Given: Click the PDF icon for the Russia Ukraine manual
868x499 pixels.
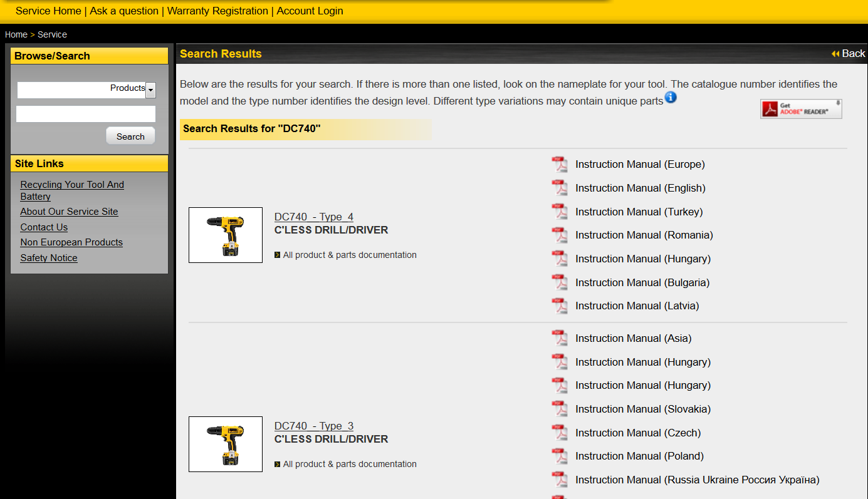Looking at the screenshot, I should pos(559,480).
